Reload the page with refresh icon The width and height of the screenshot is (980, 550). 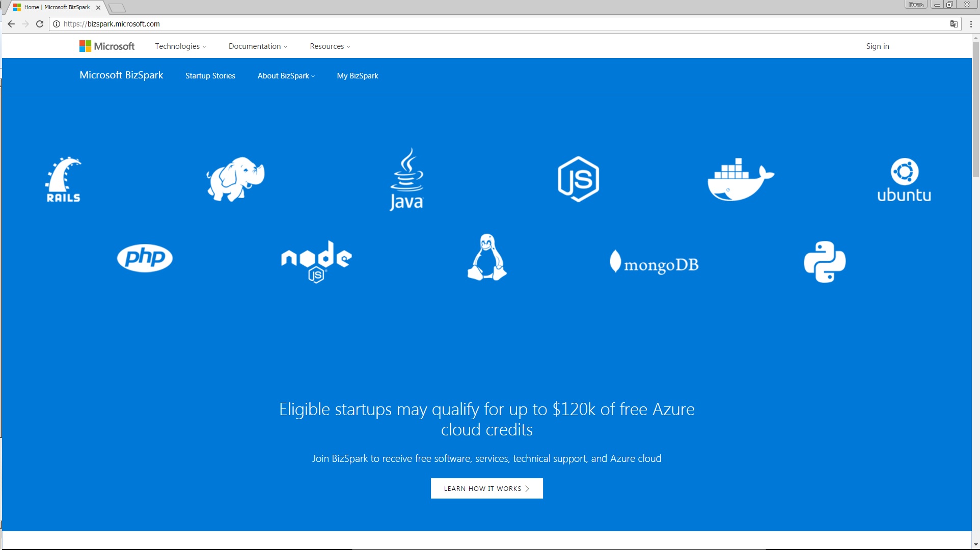40,24
